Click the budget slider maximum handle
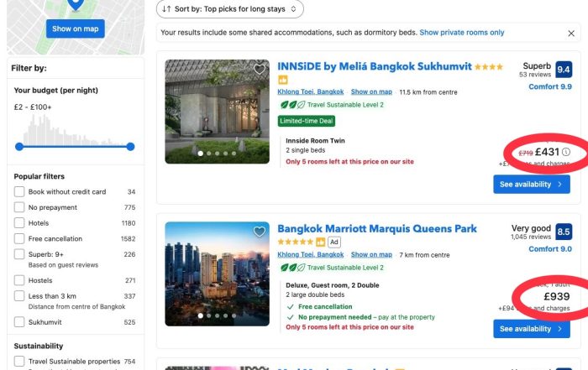The width and height of the screenshot is (588, 370). coord(130,147)
